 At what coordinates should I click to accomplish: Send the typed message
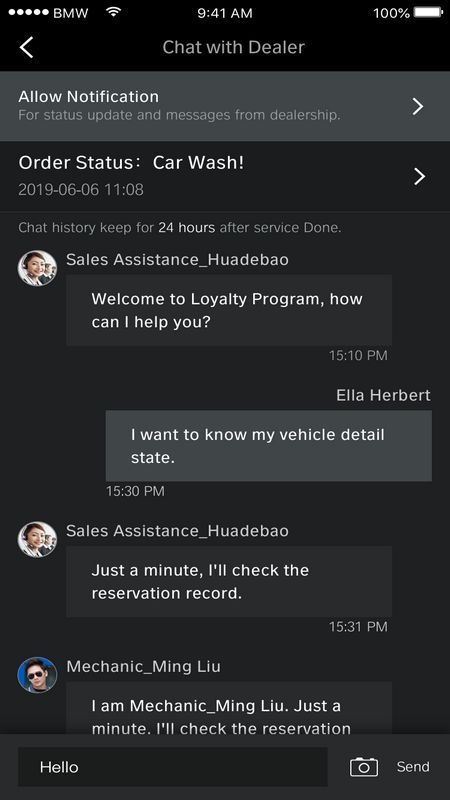pyautogui.click(x=413, y=767)
